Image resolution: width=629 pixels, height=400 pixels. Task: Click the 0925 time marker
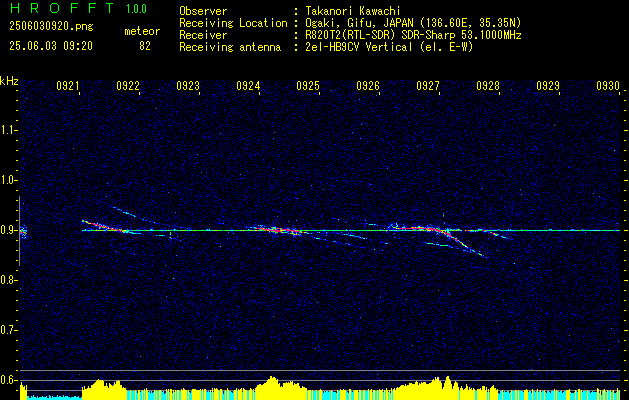[x=308, y=86]
